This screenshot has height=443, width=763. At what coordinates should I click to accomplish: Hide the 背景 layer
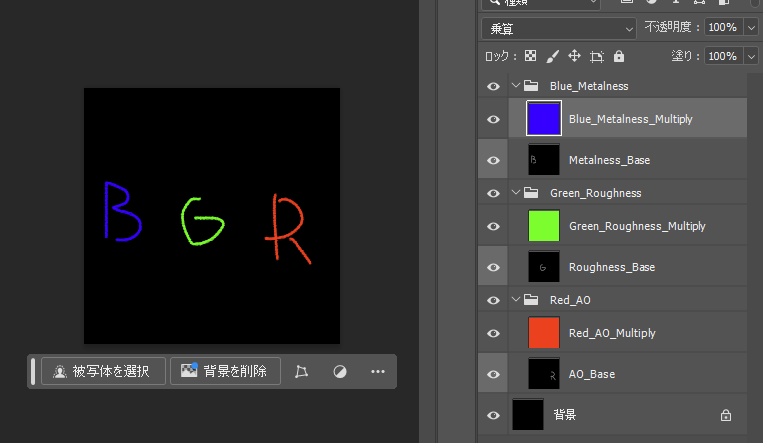coord(493,415)
